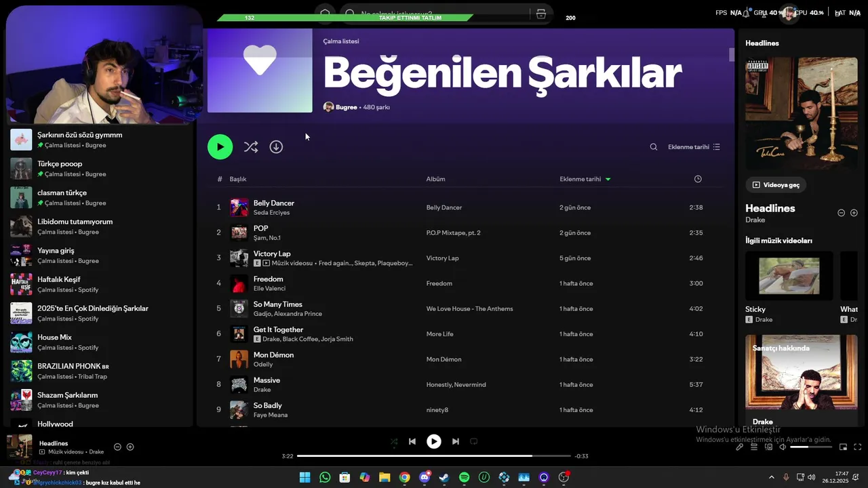The image size is (868, 488).
Task: Open Drake artist link under Headlines heading
Action: point(755,220)
